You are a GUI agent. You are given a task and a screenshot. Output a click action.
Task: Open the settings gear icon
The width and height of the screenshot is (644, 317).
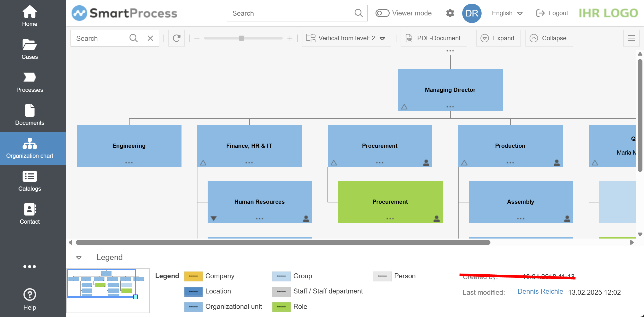tap(450, 13)
